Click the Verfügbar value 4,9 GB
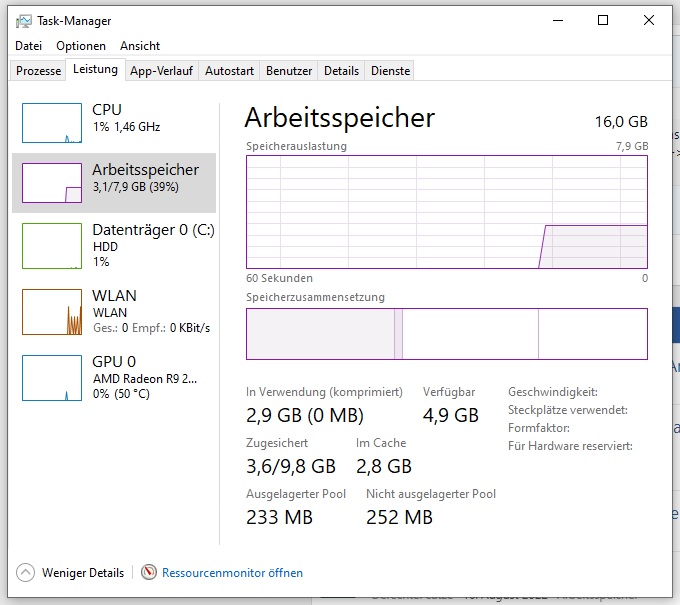Screen dimensions: 680x605 [x=451, y=415]
